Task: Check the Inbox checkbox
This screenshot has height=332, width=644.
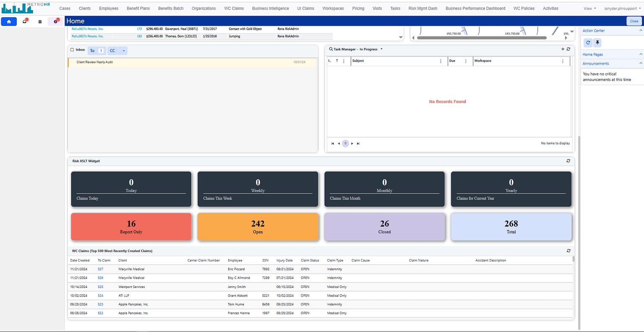Action: pyautogui.click(x=72, y=49)
